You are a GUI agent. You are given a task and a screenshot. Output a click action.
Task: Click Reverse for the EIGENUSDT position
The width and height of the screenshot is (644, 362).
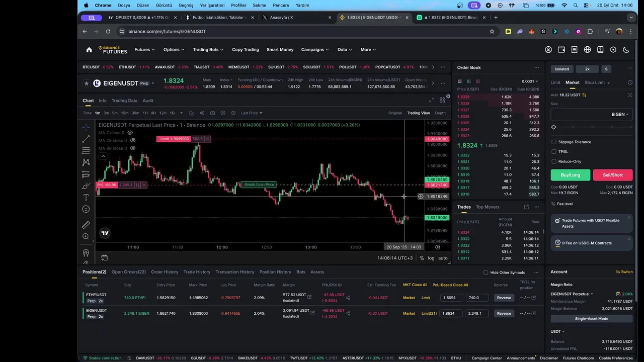[504, 313]
